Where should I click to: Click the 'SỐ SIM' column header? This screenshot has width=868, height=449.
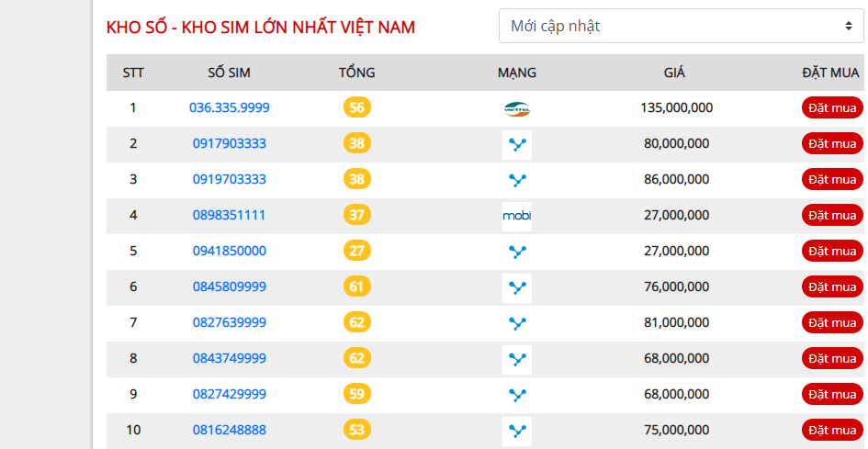tap(230, 73)
